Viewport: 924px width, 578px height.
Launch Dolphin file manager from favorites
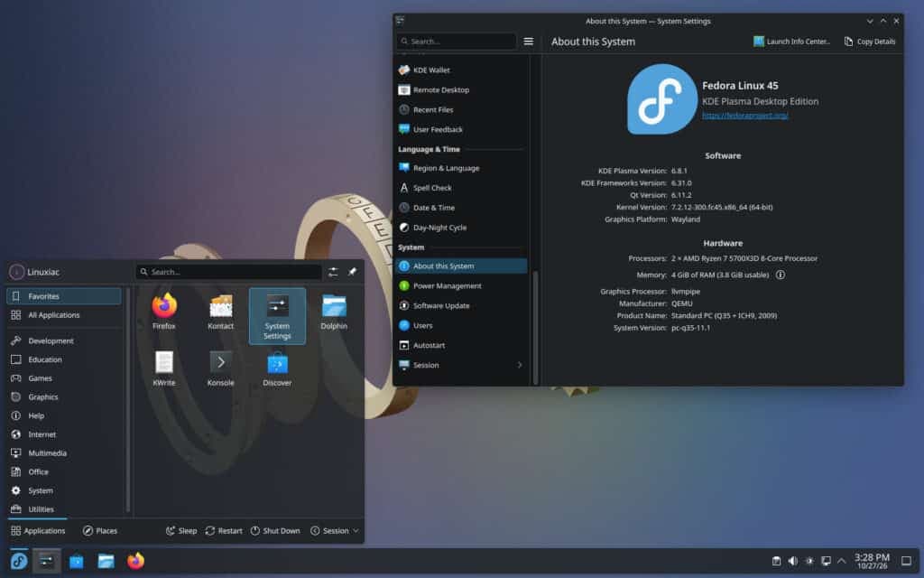334,312
